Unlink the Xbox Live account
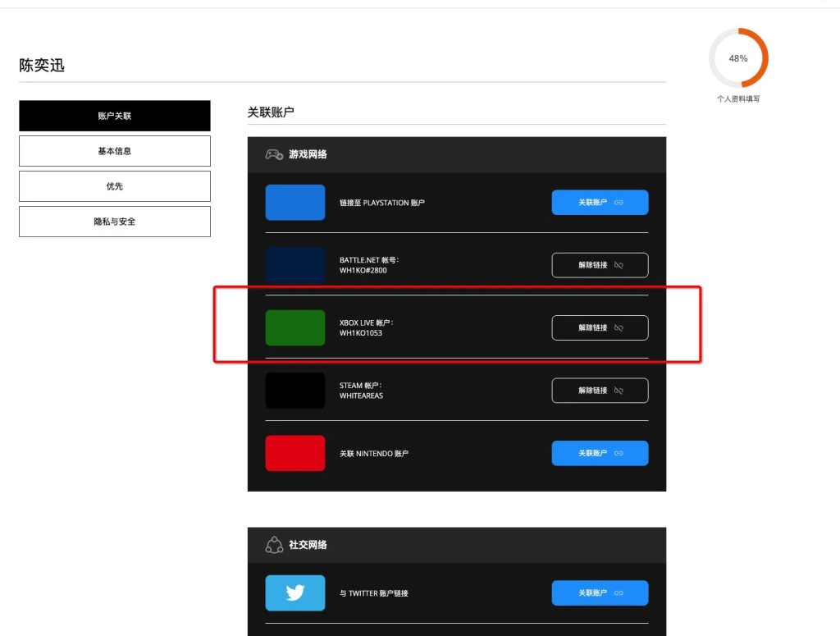This screenshot has height=636, width=840. tap(600, 328)
